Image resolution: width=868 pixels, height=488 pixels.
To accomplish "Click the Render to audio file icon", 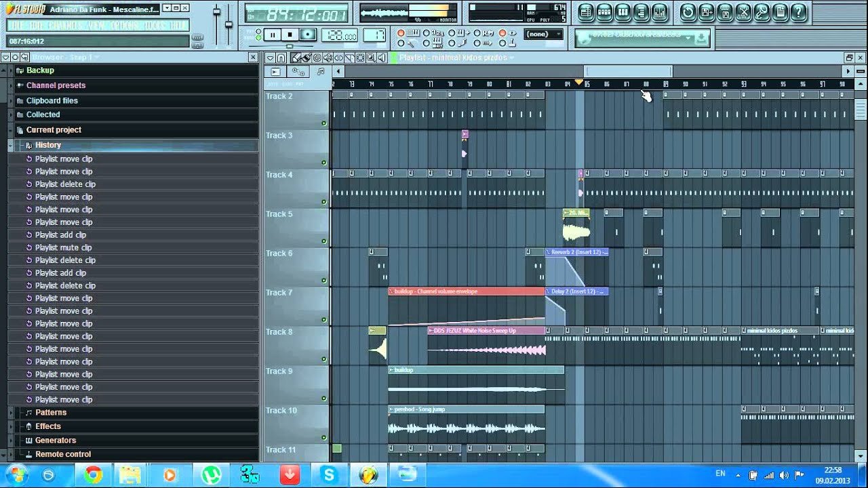I will pyautogui.click(x=724, y=12).
